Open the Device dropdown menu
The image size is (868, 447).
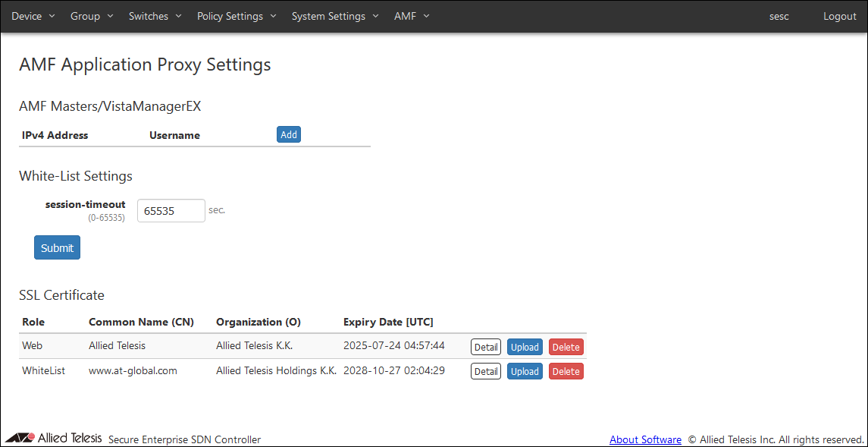pos(33,16)
